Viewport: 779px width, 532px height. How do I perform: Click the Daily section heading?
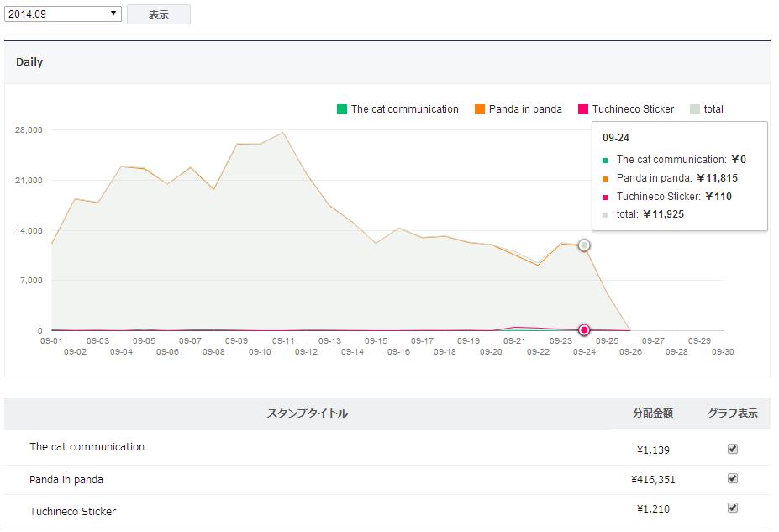[x=29, y=62]
